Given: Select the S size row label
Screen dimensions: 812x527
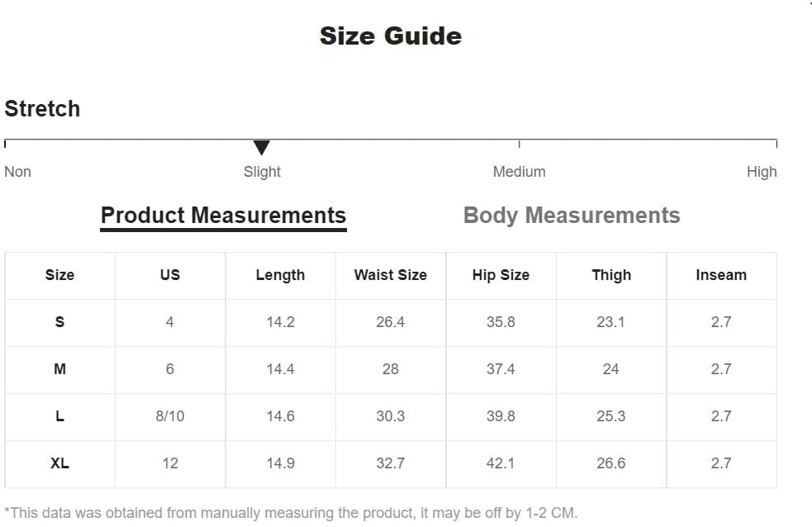Looking at the screenshot, I should point(59,322).
